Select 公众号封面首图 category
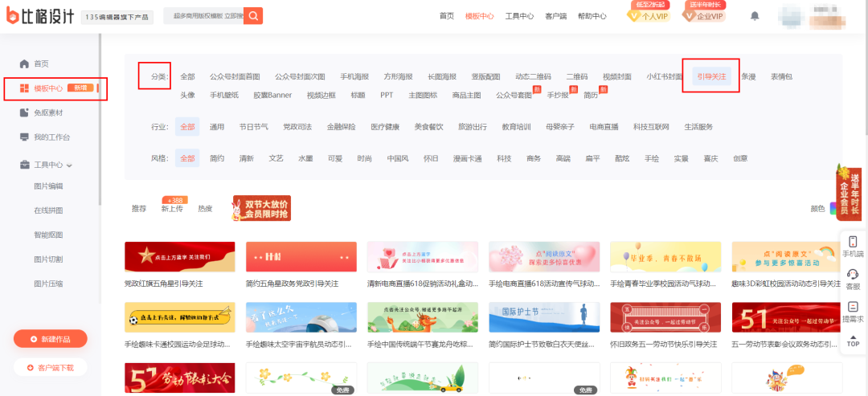This screenshot has width=868, height=396. [x=235, y=77]
